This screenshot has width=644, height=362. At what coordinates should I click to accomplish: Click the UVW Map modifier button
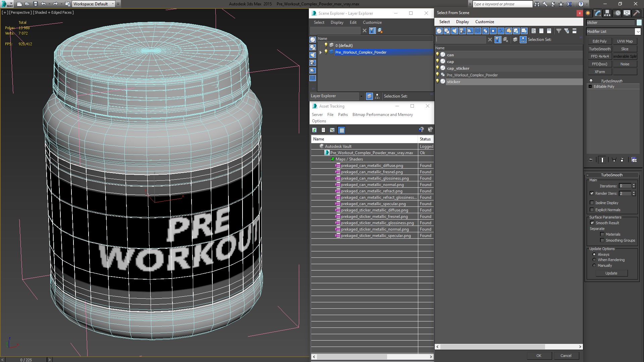click(x=625, y=41)
